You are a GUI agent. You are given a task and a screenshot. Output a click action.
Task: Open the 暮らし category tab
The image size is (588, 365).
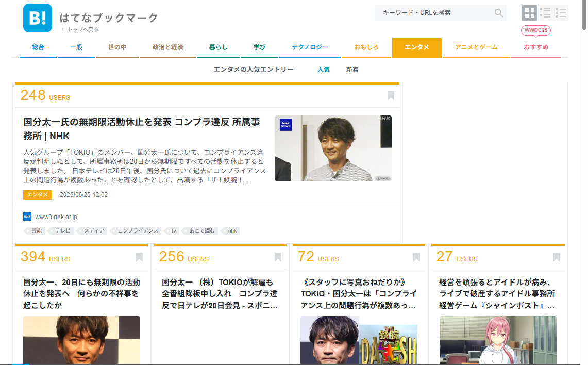(x=219, y=47)
